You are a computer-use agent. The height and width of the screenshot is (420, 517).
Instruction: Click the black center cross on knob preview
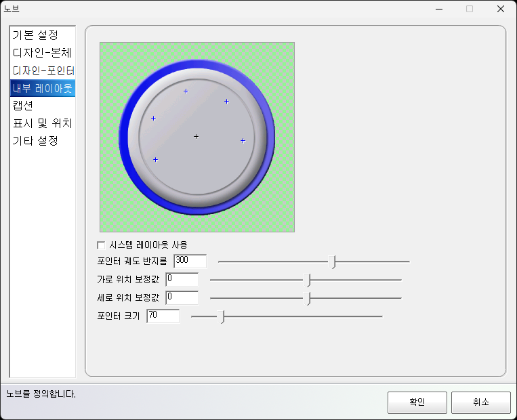coord(197,136)
